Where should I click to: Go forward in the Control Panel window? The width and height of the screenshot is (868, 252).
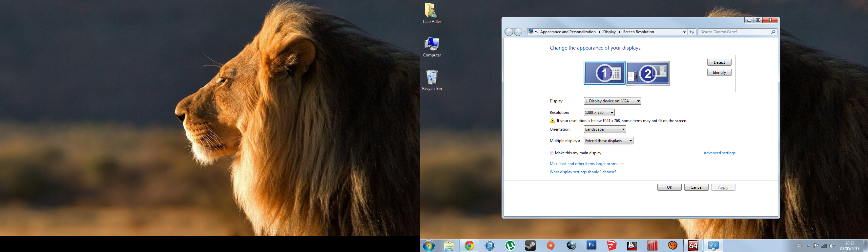(x=518, y=32)
